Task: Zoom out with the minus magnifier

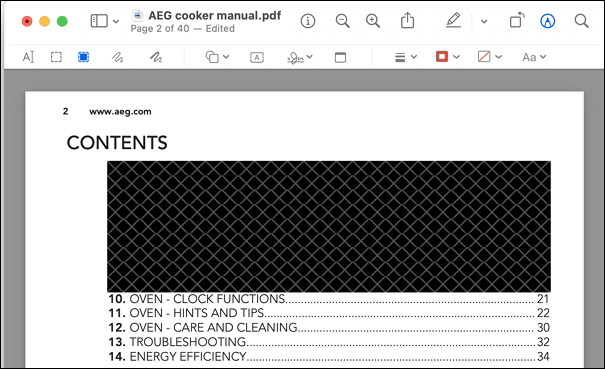Action: click(x=342, y=21)
